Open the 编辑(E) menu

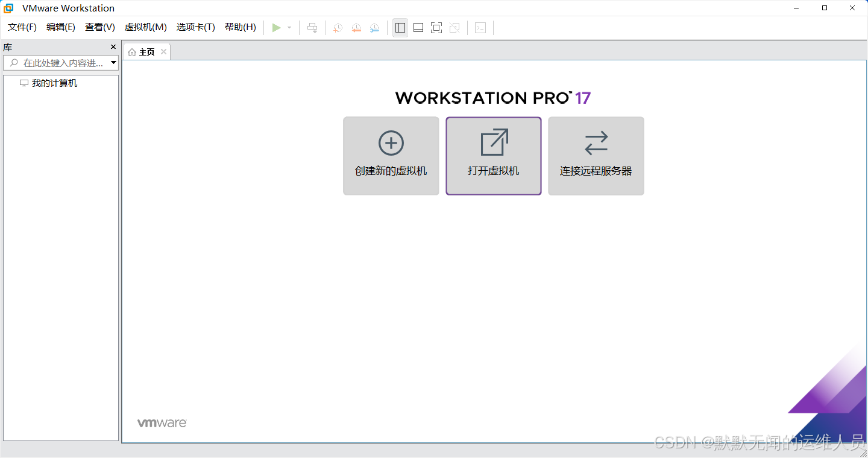[61, 27]
